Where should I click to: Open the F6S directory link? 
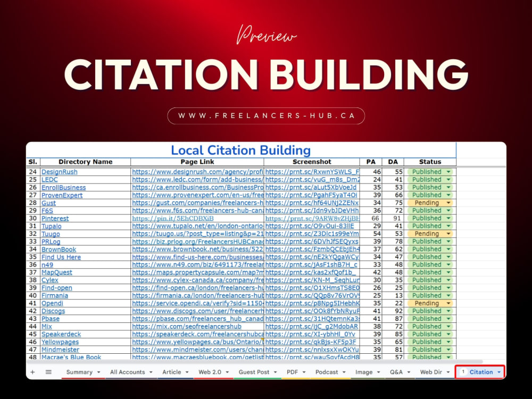click(x=47, y=211)
